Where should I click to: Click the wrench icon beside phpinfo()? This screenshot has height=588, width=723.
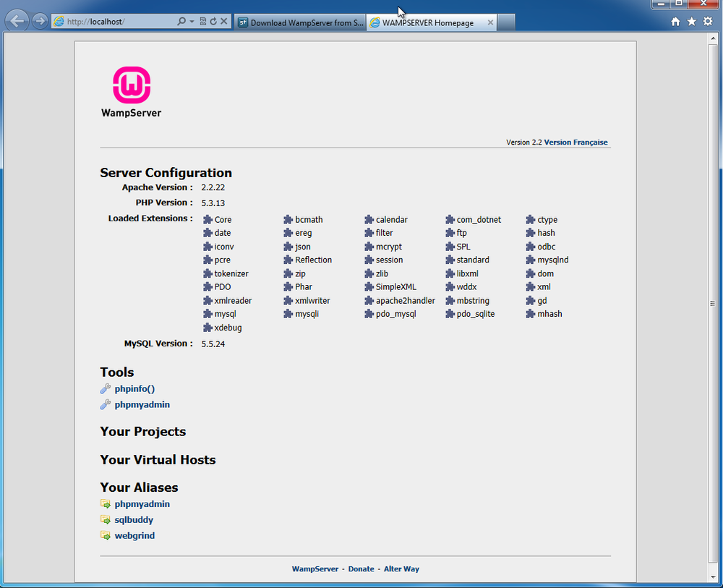pos(105,389)
